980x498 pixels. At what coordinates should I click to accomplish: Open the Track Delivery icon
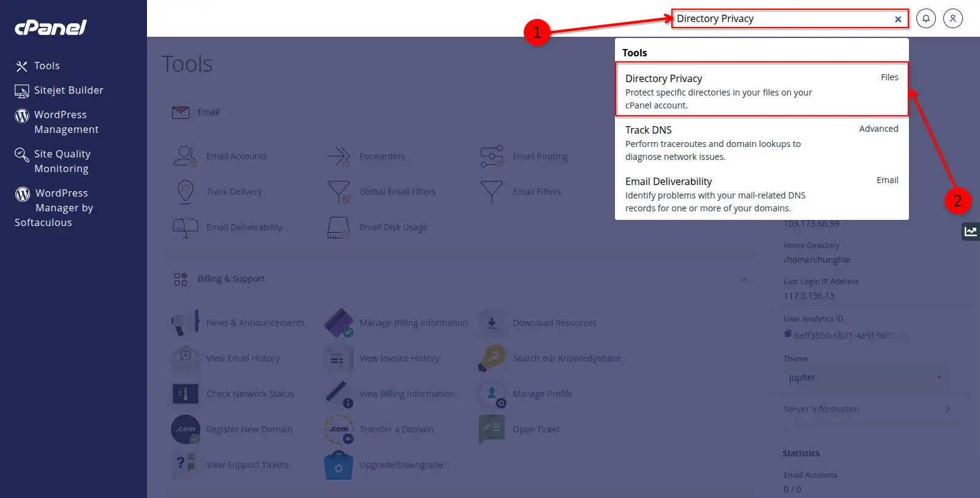click(185, 192)
